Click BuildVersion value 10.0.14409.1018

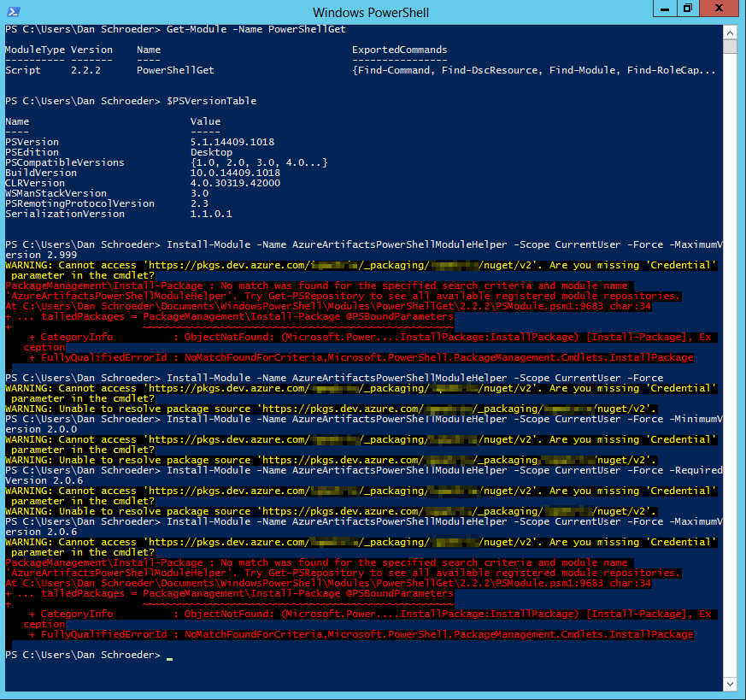pyautogui.click(x=235, y=173)
